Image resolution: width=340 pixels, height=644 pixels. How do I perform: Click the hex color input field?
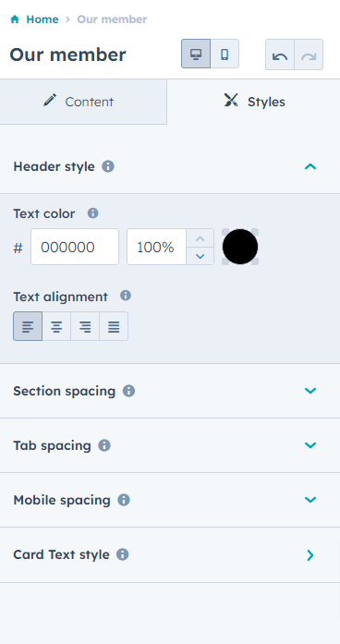point(75,247)
